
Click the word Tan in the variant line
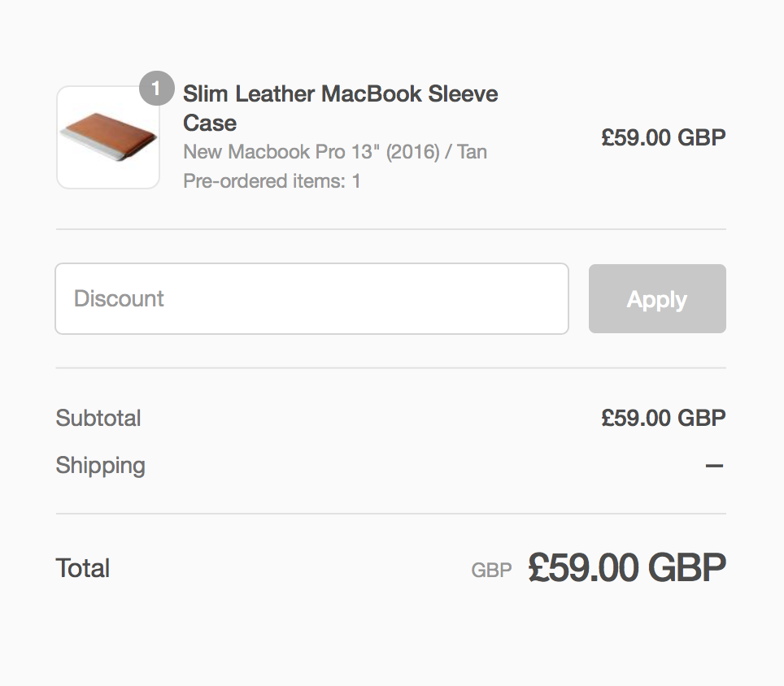pyautogui.click(x=473, y=152)
